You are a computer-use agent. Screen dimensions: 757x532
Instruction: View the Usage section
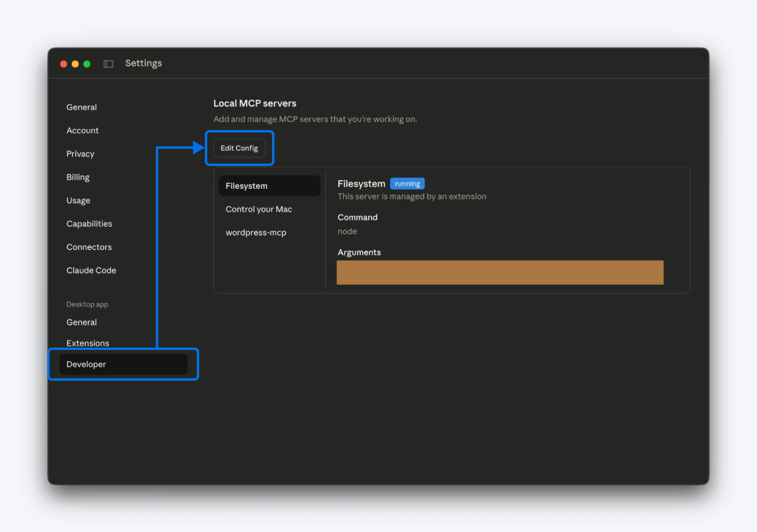pos(78,200)
